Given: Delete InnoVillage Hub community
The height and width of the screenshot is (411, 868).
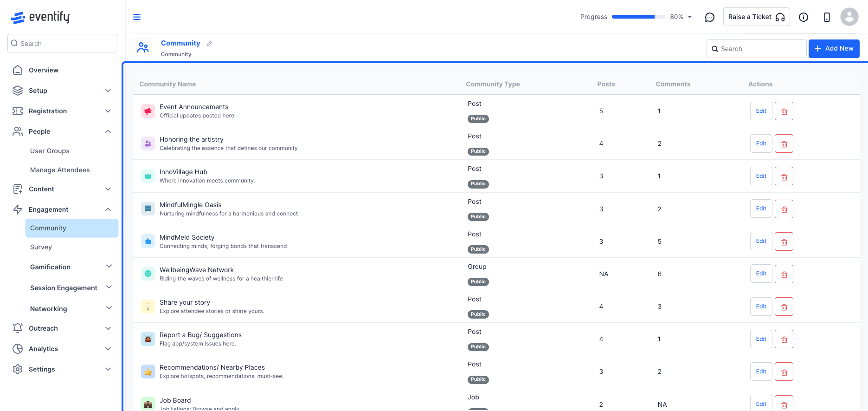Looking at the screenshot, I should (784, 176).
